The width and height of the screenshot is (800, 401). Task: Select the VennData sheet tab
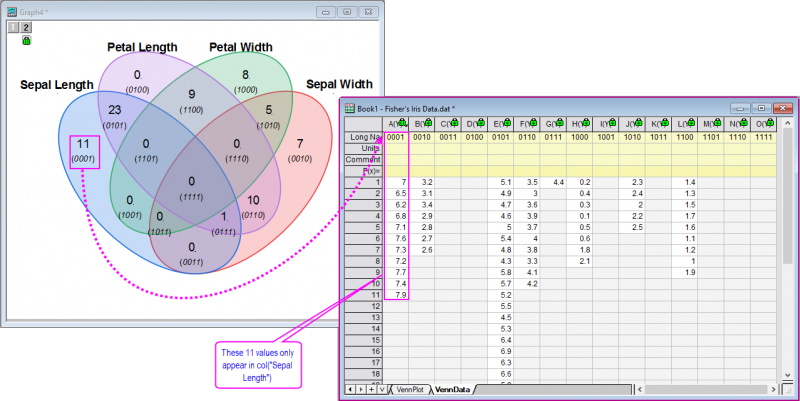click(x=453, y=388)
